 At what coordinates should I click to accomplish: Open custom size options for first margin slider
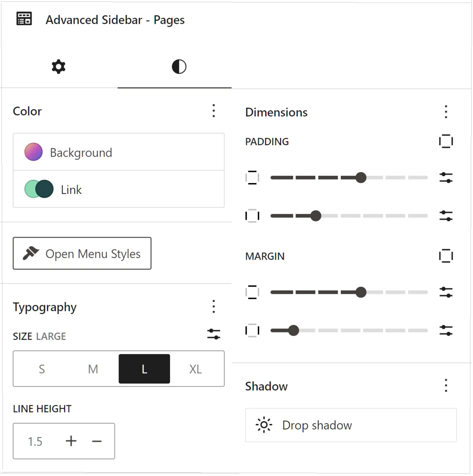pos(447,292)
